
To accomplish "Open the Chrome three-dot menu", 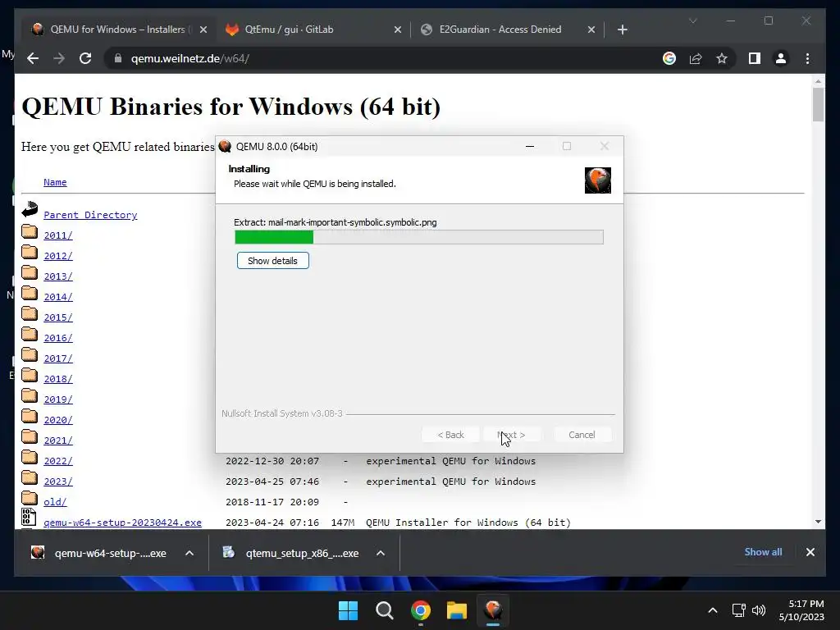I will pyautogui.click(x=807, y=58).
